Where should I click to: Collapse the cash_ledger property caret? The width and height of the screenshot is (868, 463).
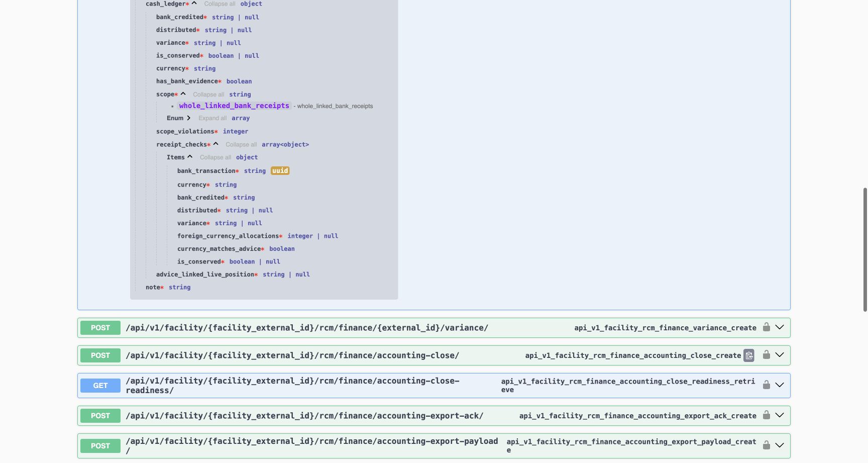tap(194, 4)
